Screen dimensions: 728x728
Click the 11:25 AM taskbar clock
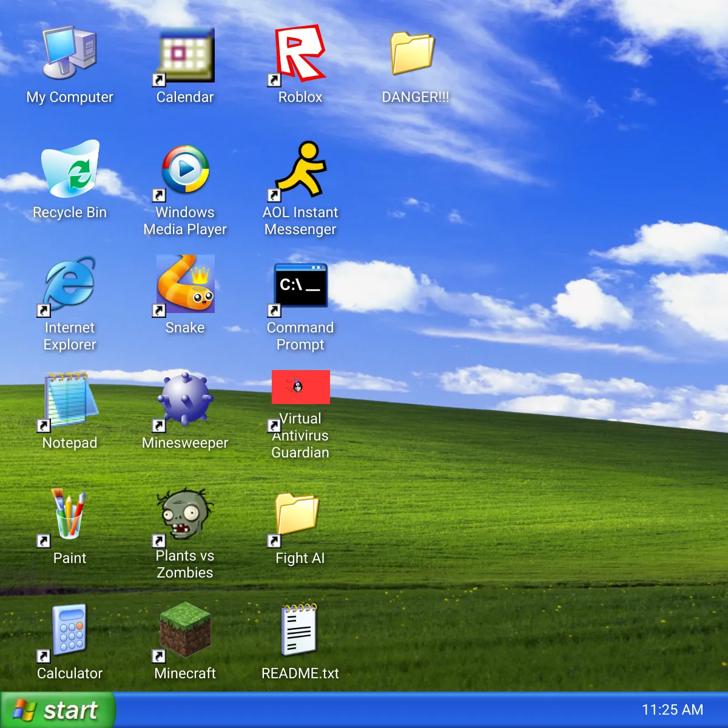point(672,710)
